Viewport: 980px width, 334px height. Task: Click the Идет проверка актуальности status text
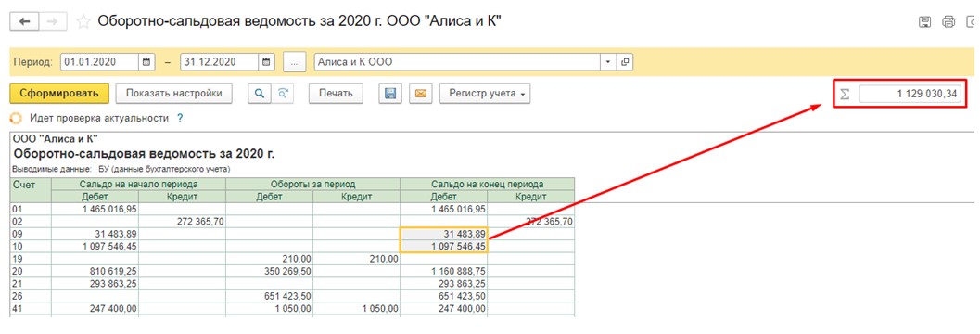99,118
